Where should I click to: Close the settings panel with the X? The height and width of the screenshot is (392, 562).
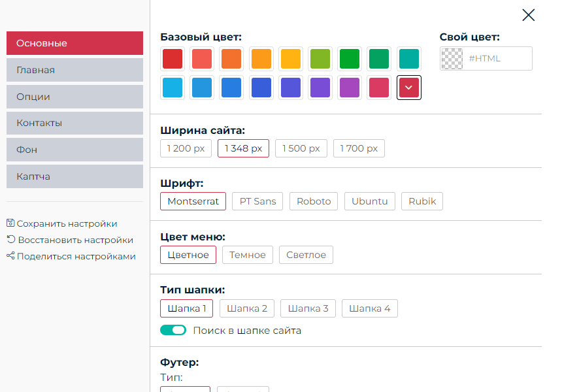point(528,15)
